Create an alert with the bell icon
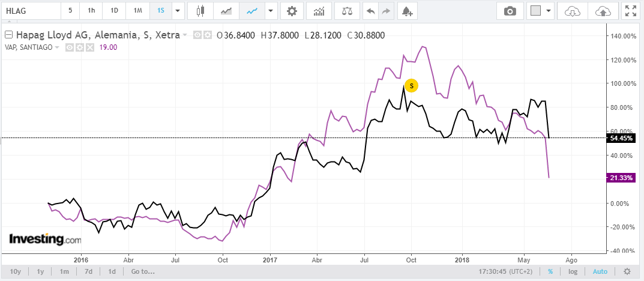Image resolution: width=644 pixels, height=281 pixels. tap(407, 11)
